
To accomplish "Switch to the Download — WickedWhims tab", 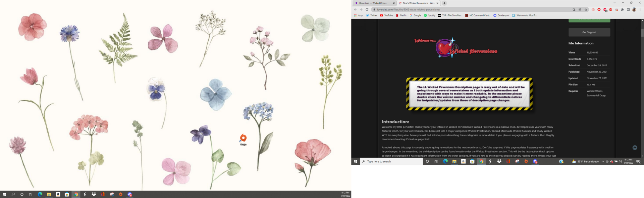I will click(374, 3).
